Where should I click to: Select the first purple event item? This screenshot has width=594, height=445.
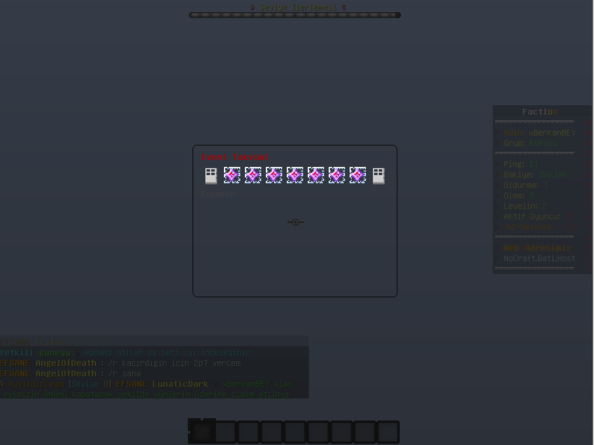[232, 175]
